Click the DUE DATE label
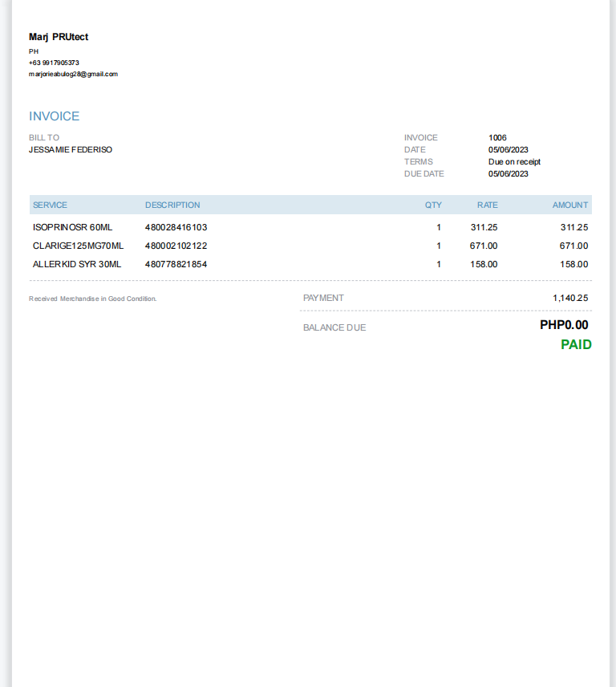This screenshot has width=616, height=687. coord(424,174)
